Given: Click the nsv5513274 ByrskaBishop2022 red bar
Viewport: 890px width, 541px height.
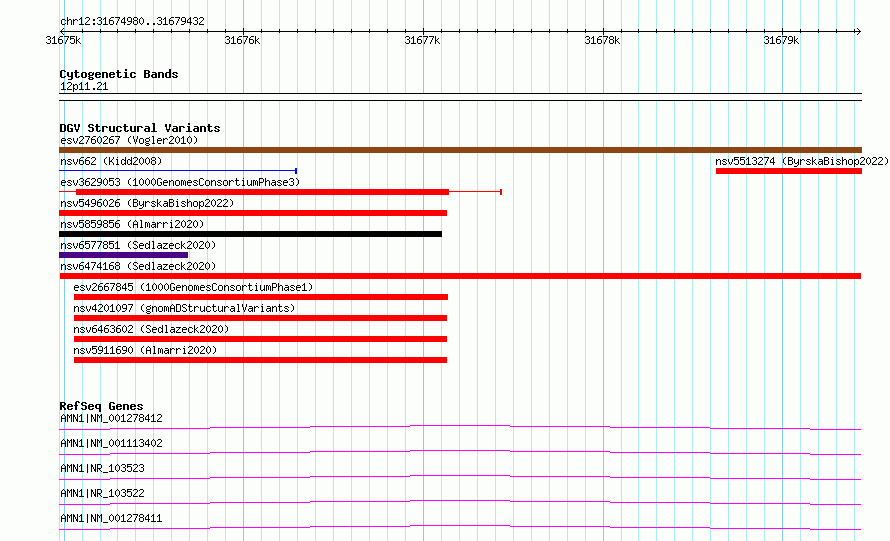Looking at the screenshot, I should coord(789,171).
